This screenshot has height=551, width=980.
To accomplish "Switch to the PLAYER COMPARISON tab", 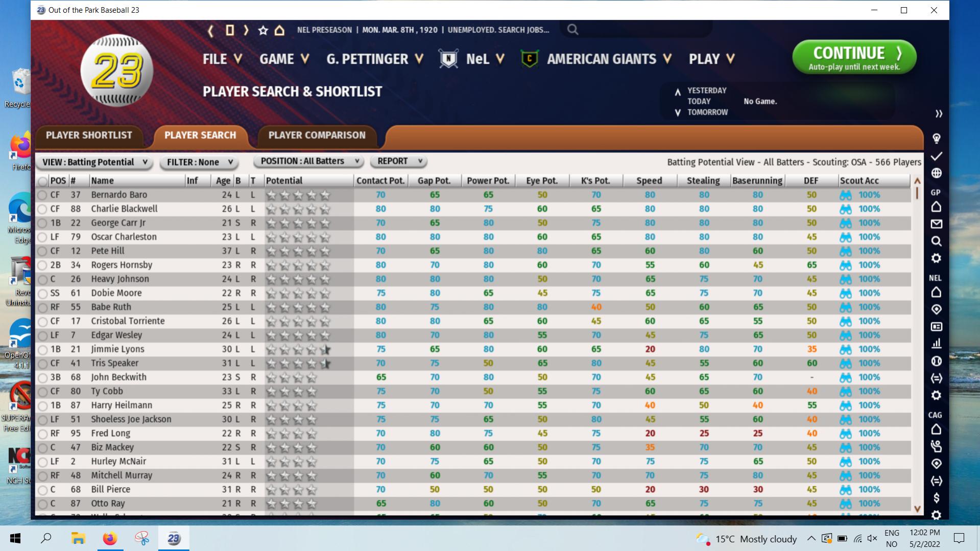I will [x=317, y=135].
